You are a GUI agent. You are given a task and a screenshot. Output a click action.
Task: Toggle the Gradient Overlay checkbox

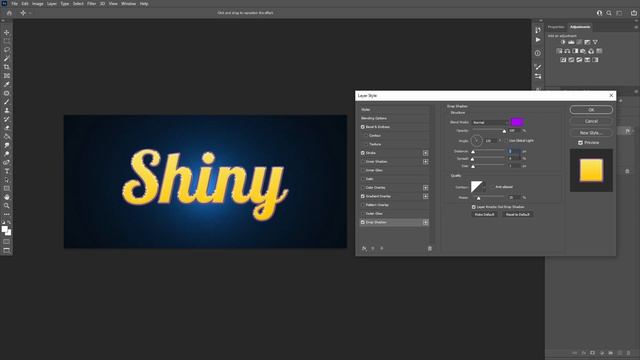click(x=362, y=196)
